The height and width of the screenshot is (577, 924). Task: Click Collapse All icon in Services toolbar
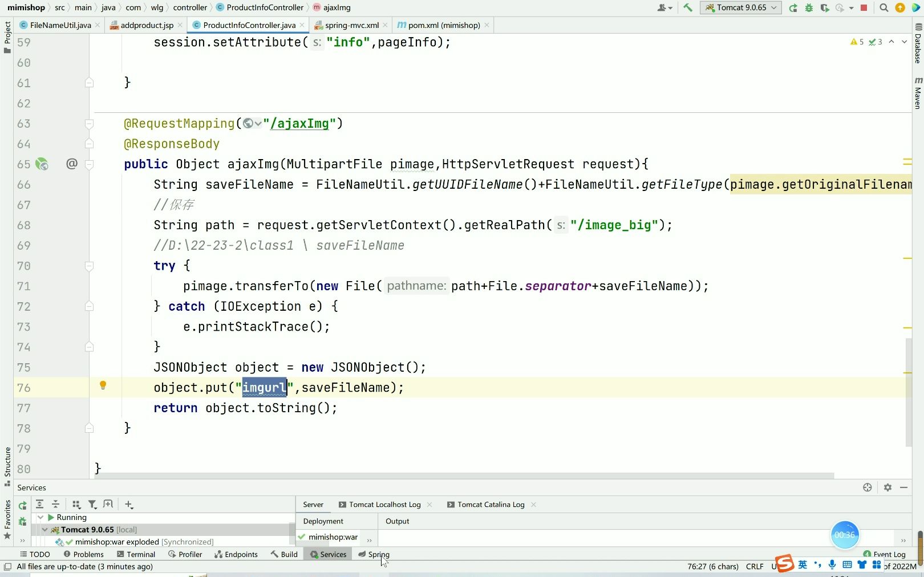(x=55, y=504)
